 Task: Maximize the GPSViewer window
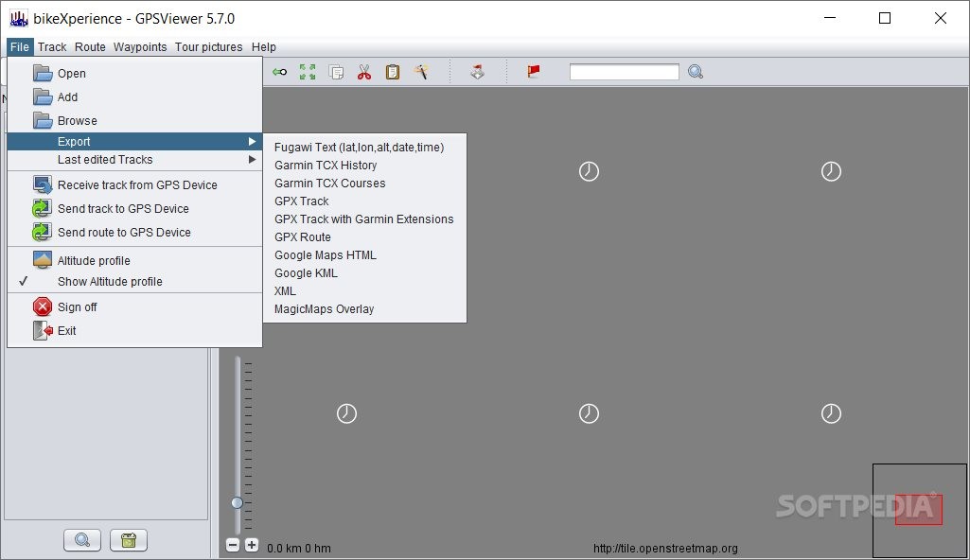[x=885, y=19]
